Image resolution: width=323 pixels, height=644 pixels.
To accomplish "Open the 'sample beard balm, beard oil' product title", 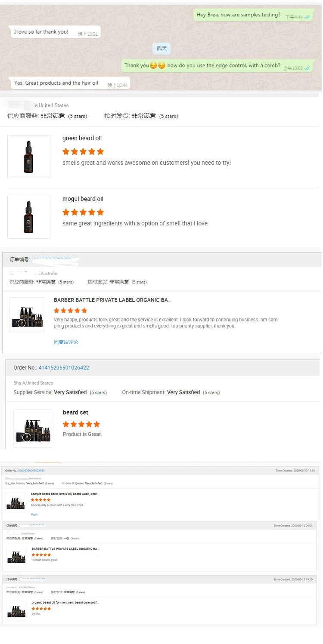I will coord(65,494).
